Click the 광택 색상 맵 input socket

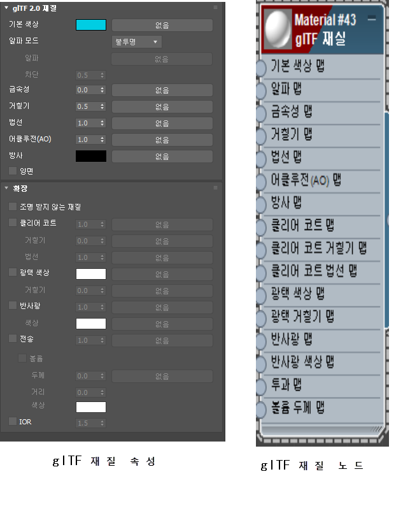(x=261, y=296)
